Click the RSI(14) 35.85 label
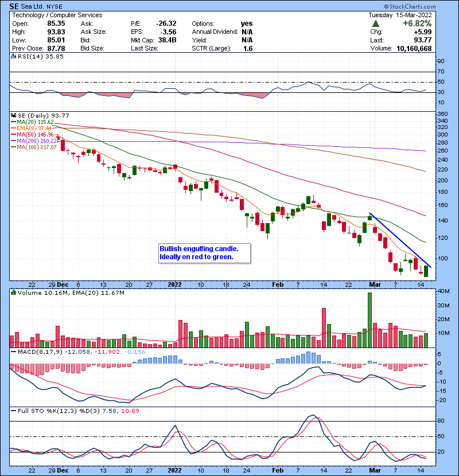459x476 pixels. pyautogui.click(x=40, y=56)
